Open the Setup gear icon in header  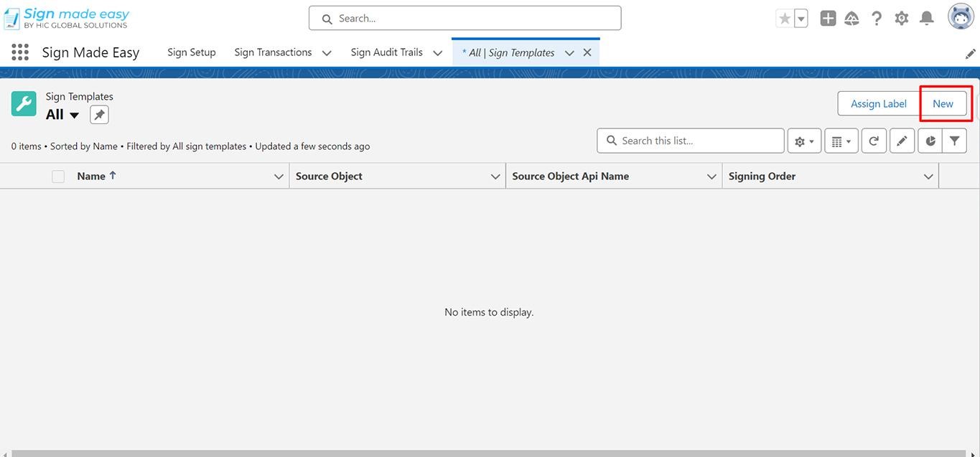902,19
